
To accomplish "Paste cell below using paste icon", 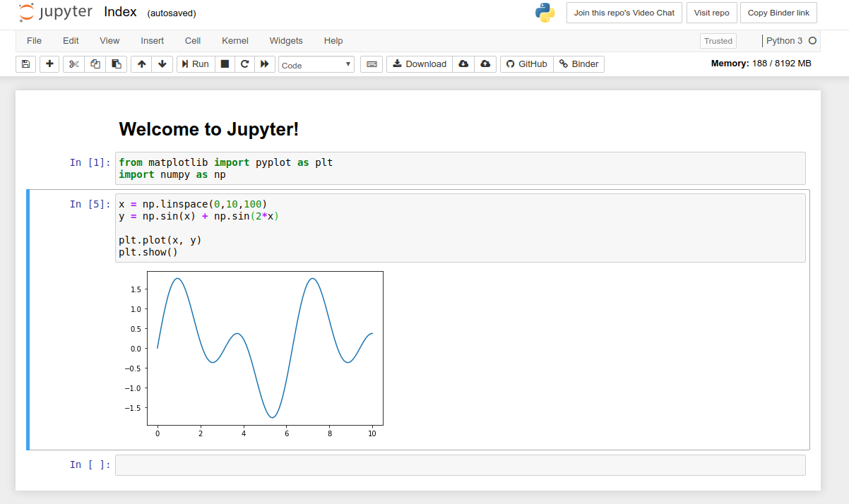I will click(x=117, y=64).
